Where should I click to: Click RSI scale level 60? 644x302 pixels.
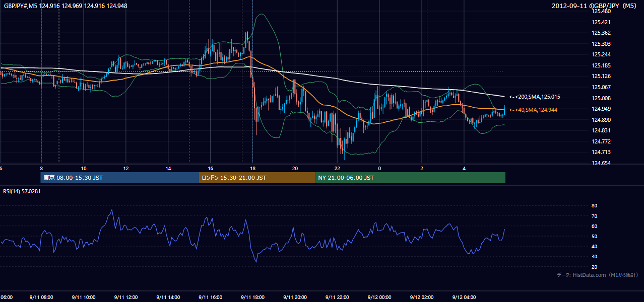(x=594, y=226)
